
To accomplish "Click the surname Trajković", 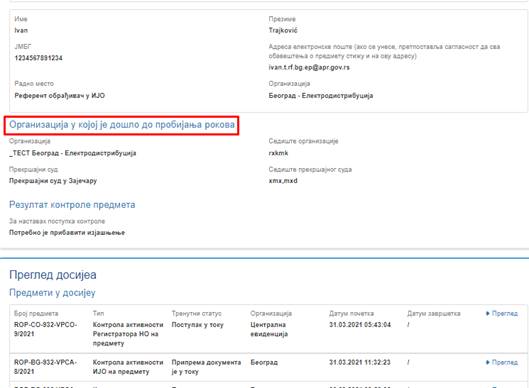I will pyautogui.click(x=283, y=30).
